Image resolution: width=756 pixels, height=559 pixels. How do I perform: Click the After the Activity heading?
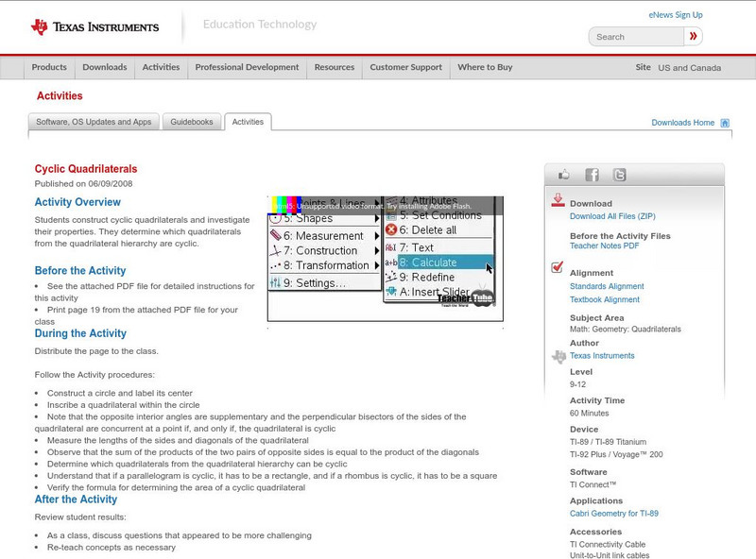click(77, 500)
